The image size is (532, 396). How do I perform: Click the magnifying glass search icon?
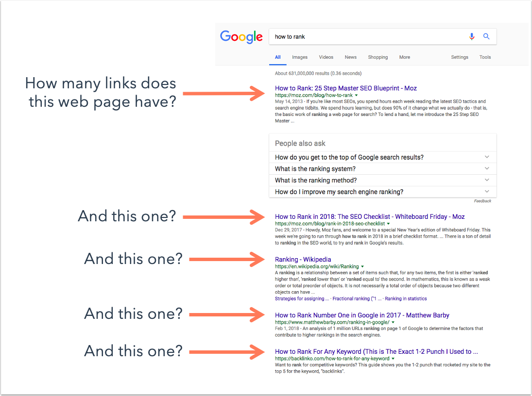(x=486, y=36)
